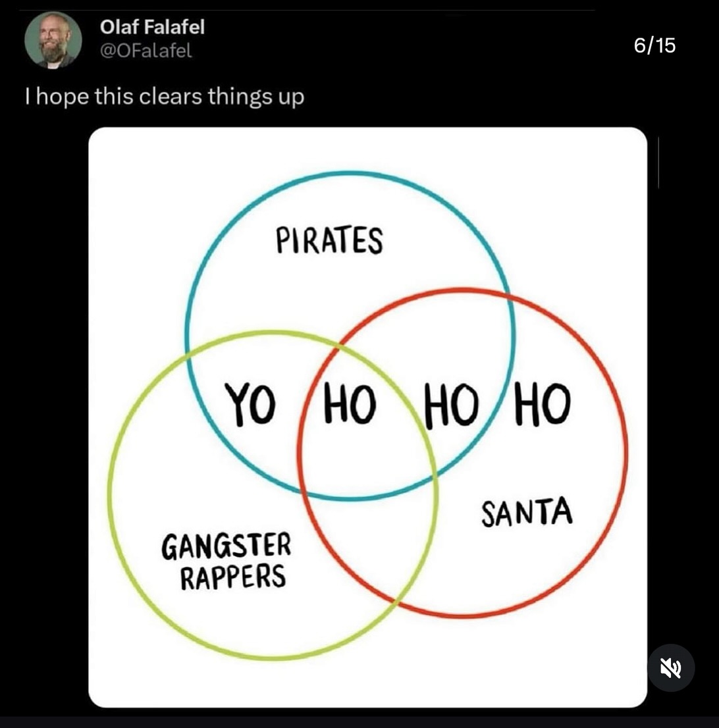Click the green Gangster Rappers circle outline
719x728 pixels.
pos(109,494)
